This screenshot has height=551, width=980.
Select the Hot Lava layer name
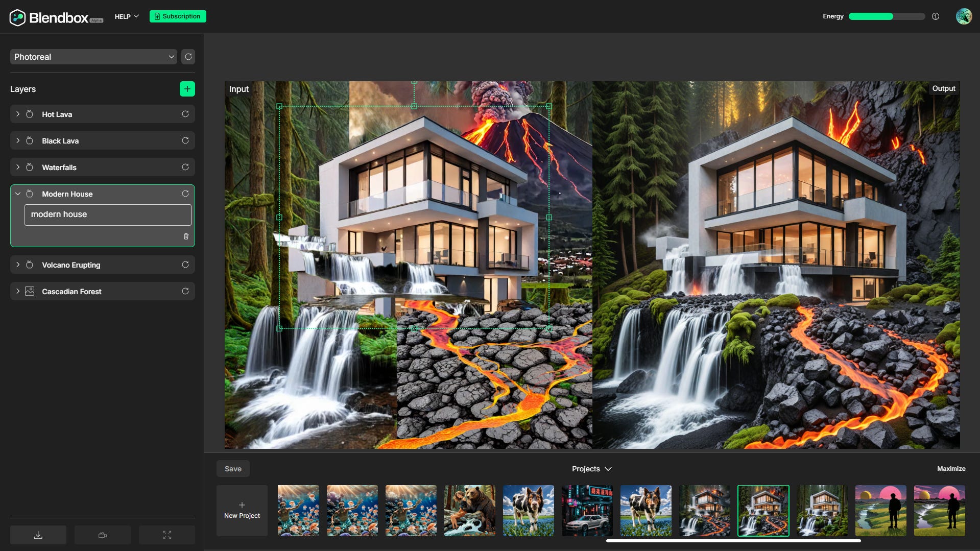[x=57, y=114]
